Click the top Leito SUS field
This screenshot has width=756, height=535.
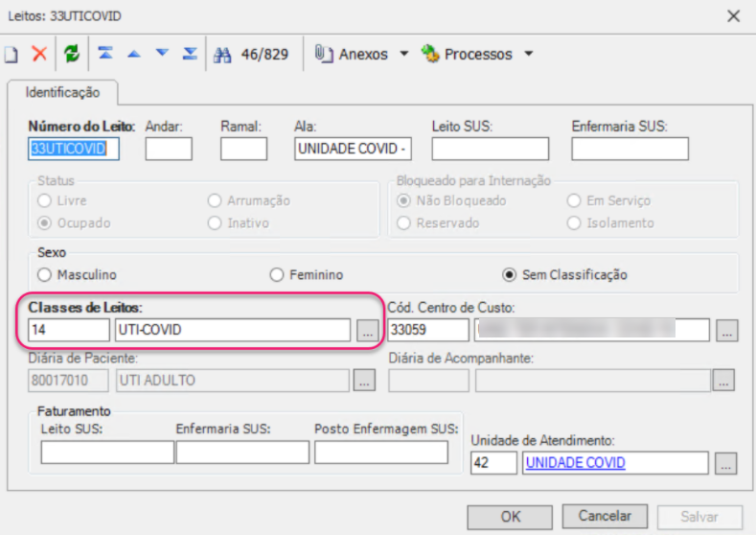coord(491,149)
